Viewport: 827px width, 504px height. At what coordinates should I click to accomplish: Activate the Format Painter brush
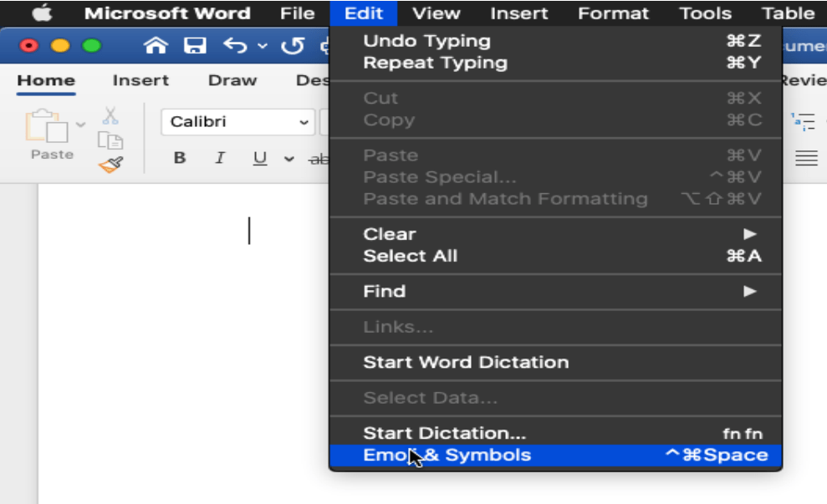[x=110, y=165]
